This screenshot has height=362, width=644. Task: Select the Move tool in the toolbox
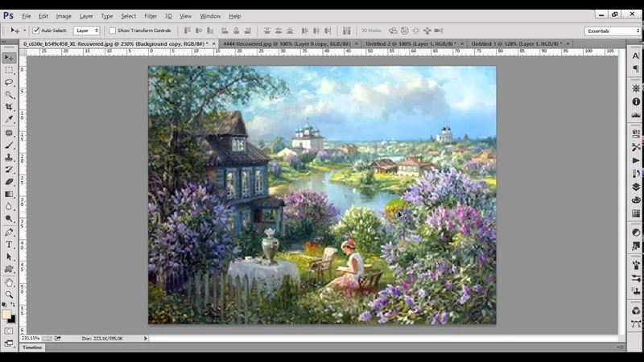(x=9, y=58)
